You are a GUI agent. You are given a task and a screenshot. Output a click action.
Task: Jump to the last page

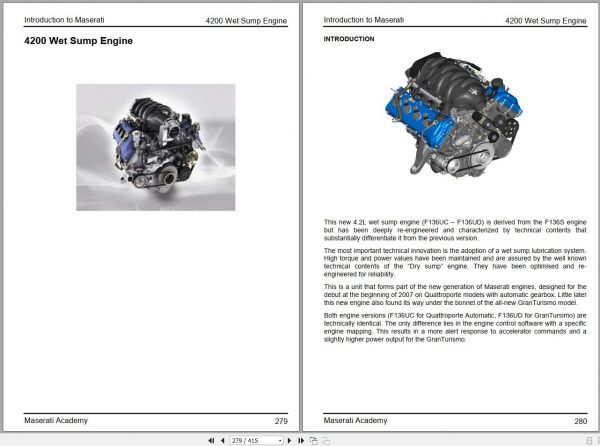tap(301, 441)
